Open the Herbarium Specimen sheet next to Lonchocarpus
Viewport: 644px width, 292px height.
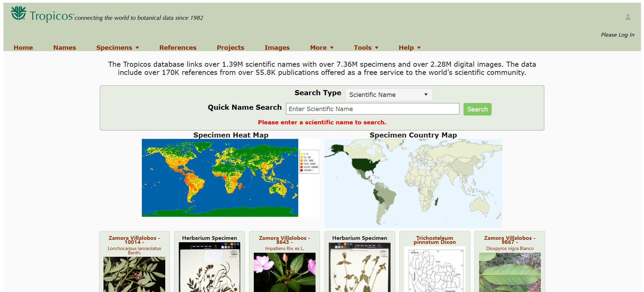coord(209,267)
